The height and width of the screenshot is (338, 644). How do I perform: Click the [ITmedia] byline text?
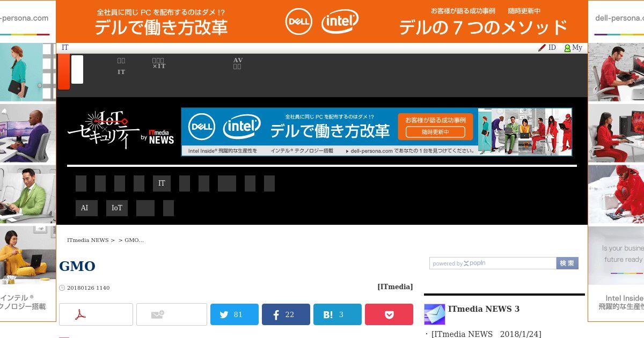pos(395,287)
